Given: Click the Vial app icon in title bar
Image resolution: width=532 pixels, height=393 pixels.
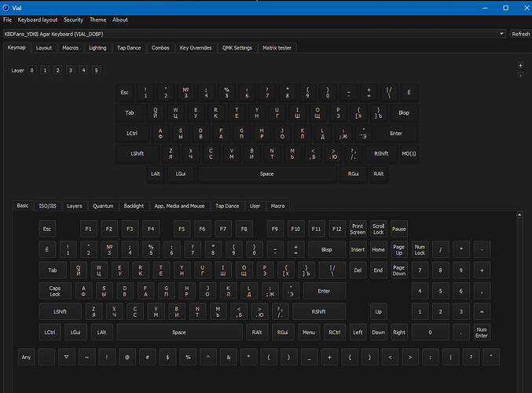Looking at the screenshot, I should 6,6.
